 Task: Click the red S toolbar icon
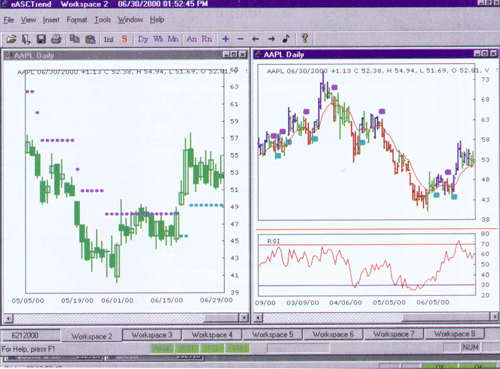[x=124, y=39]
